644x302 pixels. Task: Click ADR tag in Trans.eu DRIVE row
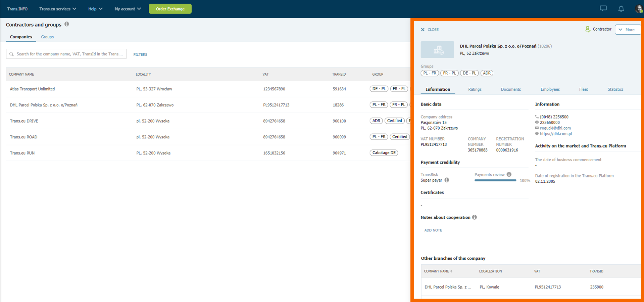(376, 121)
